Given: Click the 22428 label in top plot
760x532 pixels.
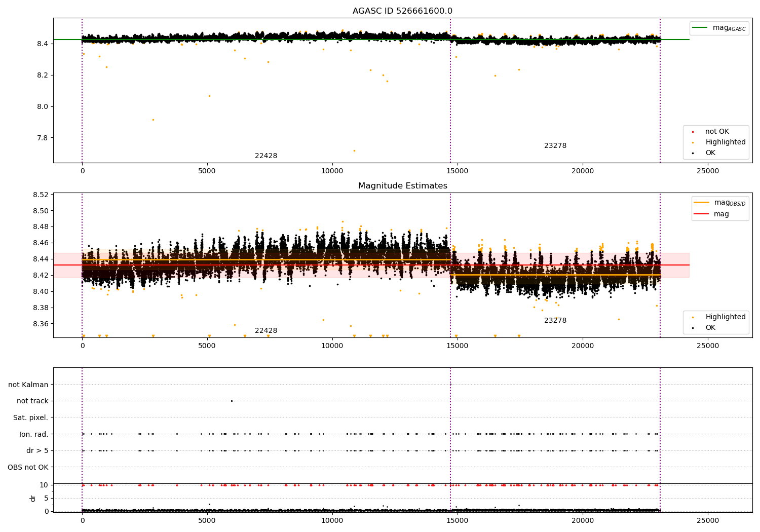Looking at the screenshot, I should click(266, 156).
